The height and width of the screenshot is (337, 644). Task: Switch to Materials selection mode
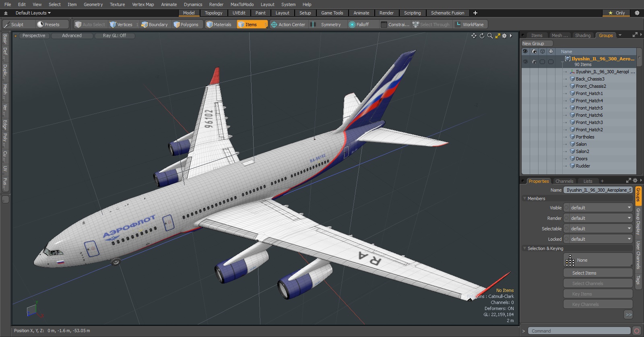[x=219, y=25]
